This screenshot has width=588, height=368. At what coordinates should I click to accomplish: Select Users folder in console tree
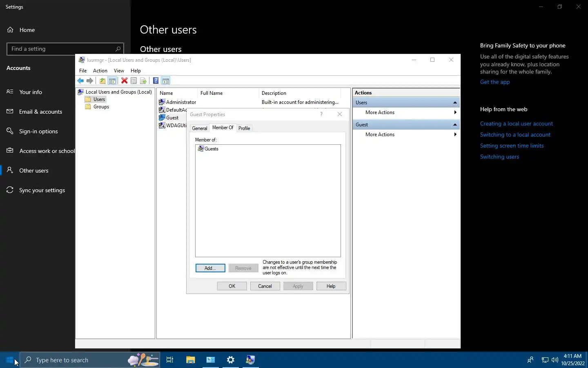pos(96,99)
